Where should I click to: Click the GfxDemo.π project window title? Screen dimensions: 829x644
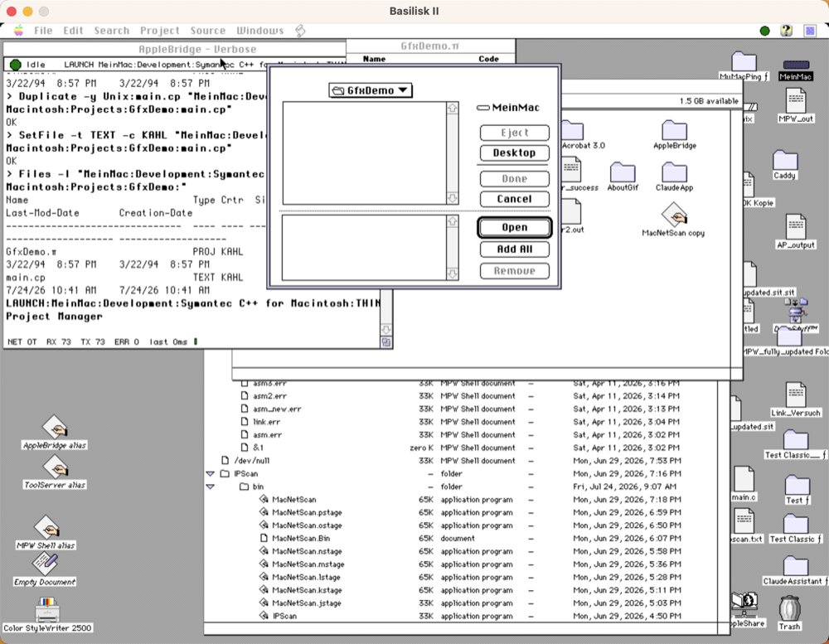[x=429, y=46]
